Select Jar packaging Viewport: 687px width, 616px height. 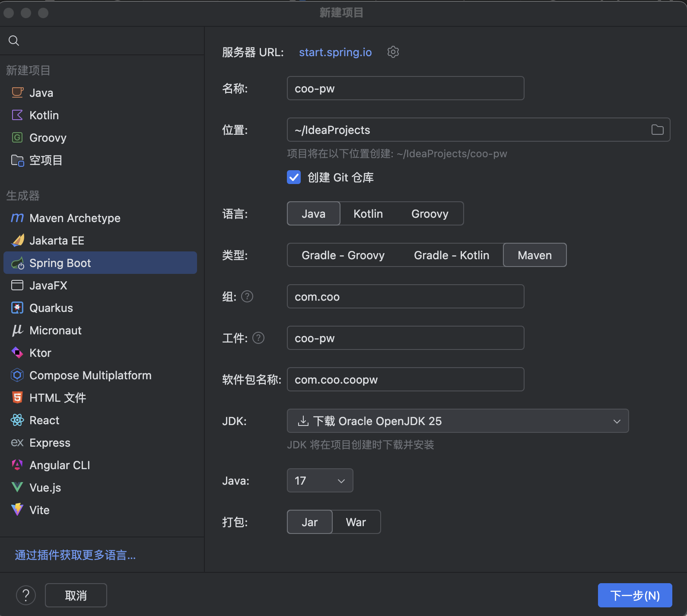click(x=310, y=522)
